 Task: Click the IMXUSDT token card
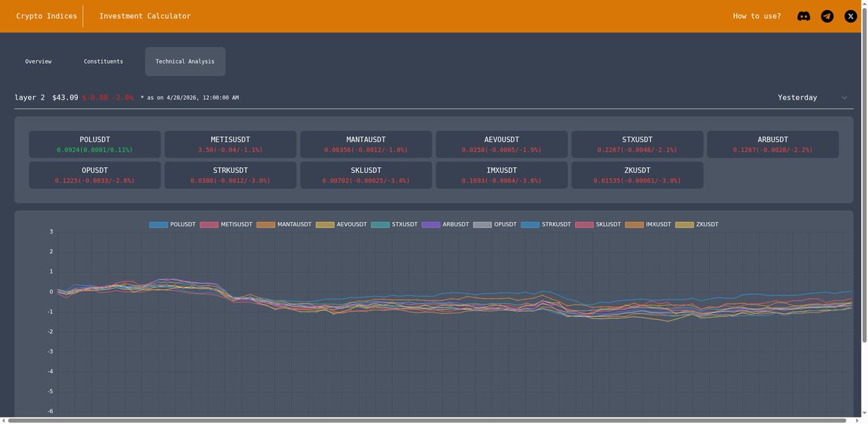pyautogui.click(x=501, y=174)
